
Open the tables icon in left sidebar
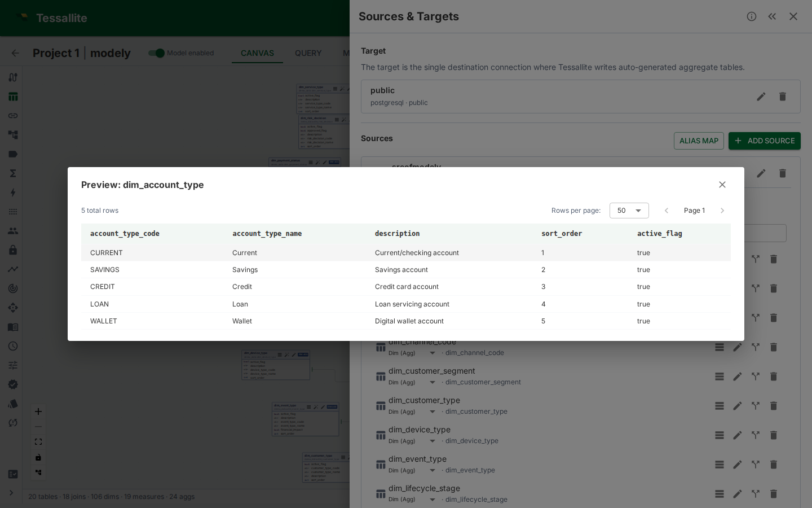pyautogui.click(x=12, y=97)
